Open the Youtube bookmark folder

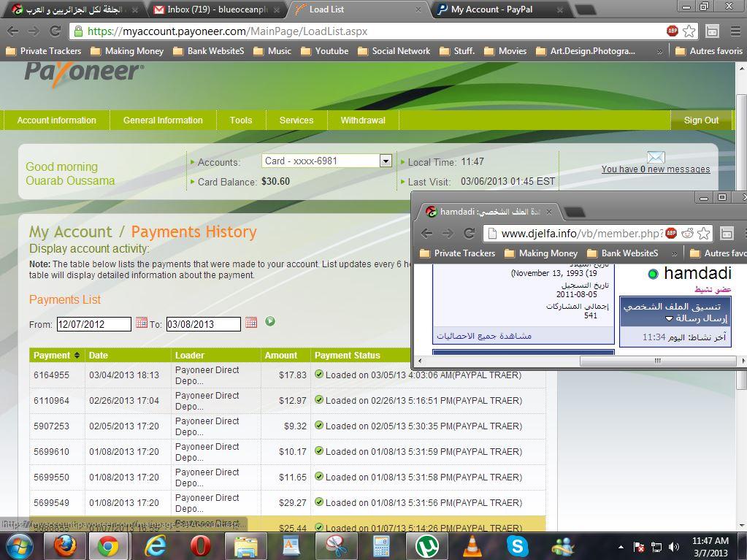click(x=325, y=51)
